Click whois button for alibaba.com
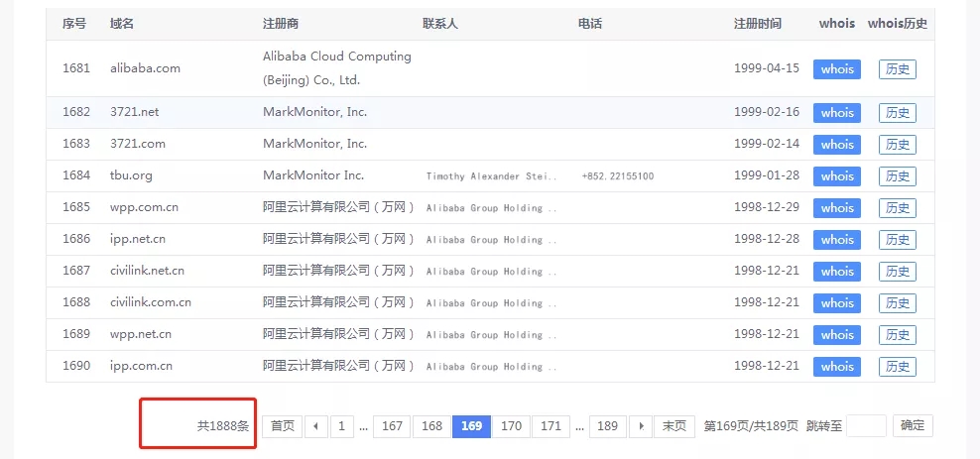The width and height of the screenshot is (980, 459). 837,69
